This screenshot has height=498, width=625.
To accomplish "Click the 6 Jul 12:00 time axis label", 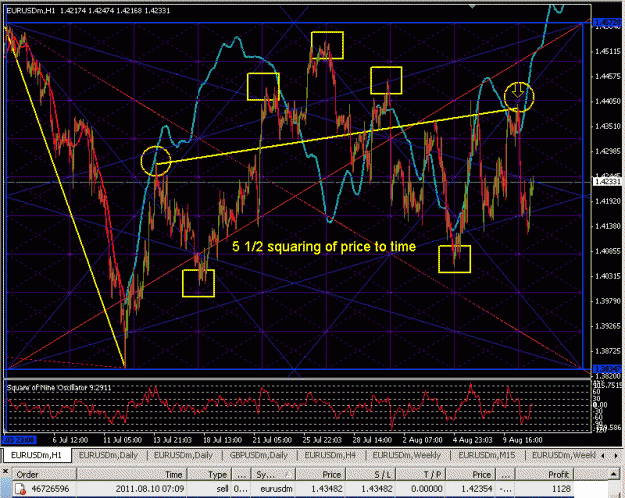I will pos(70,440).
